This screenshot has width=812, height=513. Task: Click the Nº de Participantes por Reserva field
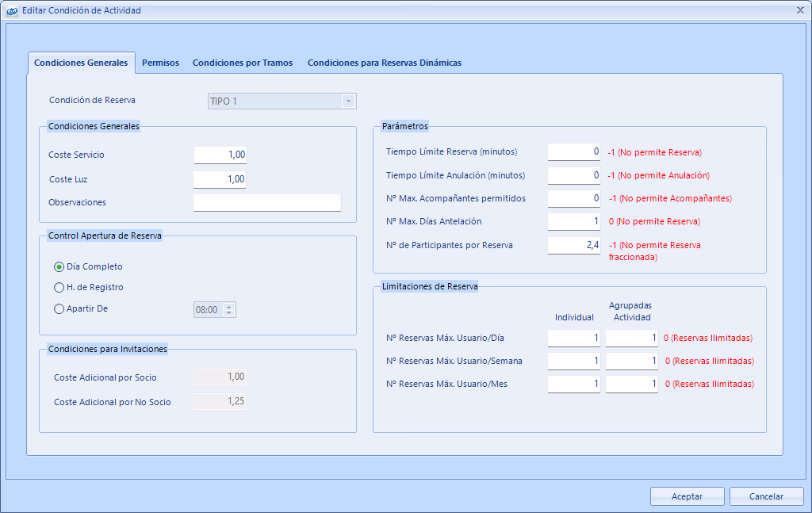(573, 246)
